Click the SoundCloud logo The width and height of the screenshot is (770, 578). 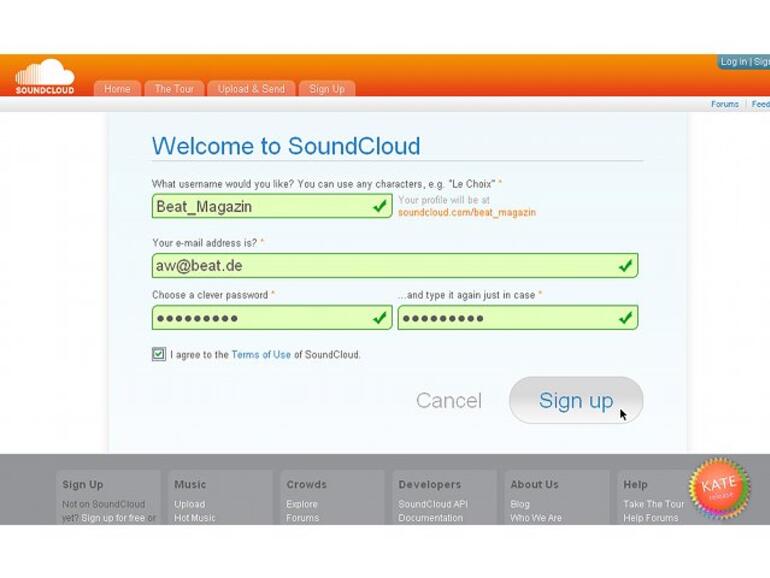pos(45,77)
